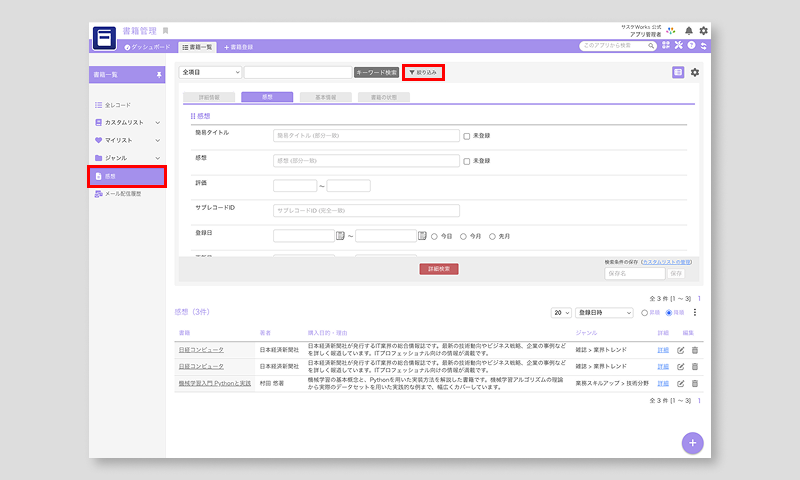Screen dimensions: 800x480
Task: Open the three-dot menu beside 降順
Action: (694, 312)
